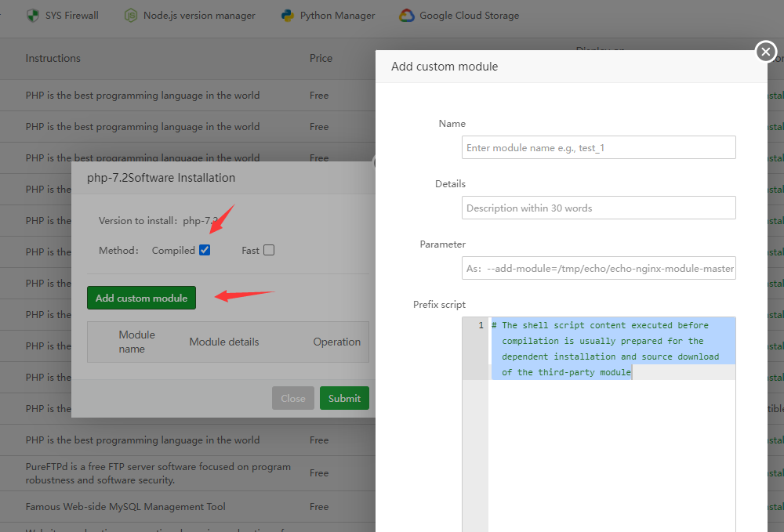Click the Python Manager icon
Image resolution: width=784 pixels, height=532 pixels.
[288, 16]
